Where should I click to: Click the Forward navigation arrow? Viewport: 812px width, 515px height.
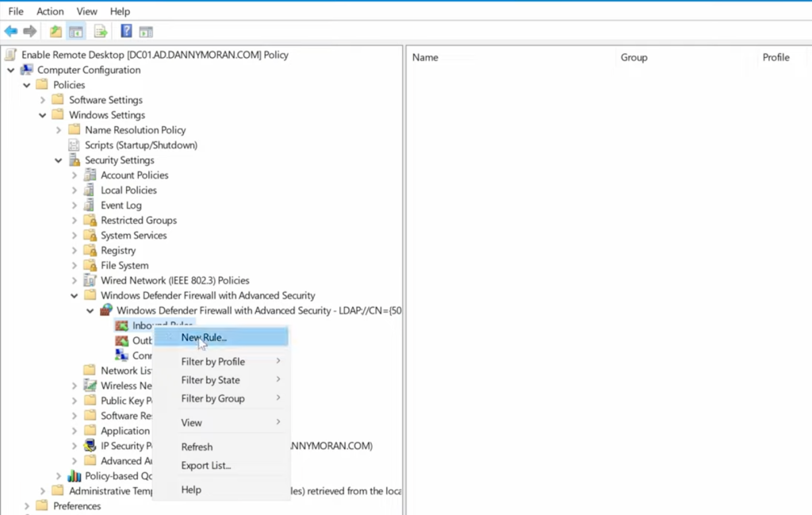(x=30, y=31)
